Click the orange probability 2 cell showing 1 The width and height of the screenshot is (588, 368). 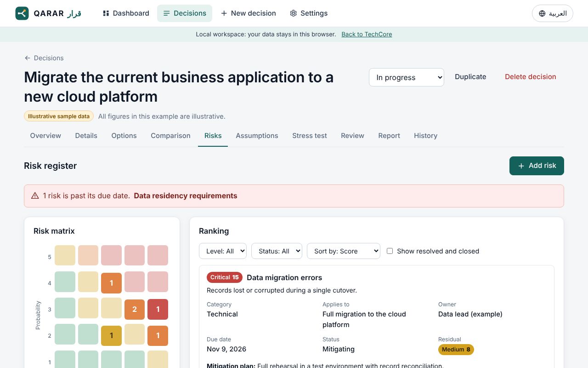[158, 335]
